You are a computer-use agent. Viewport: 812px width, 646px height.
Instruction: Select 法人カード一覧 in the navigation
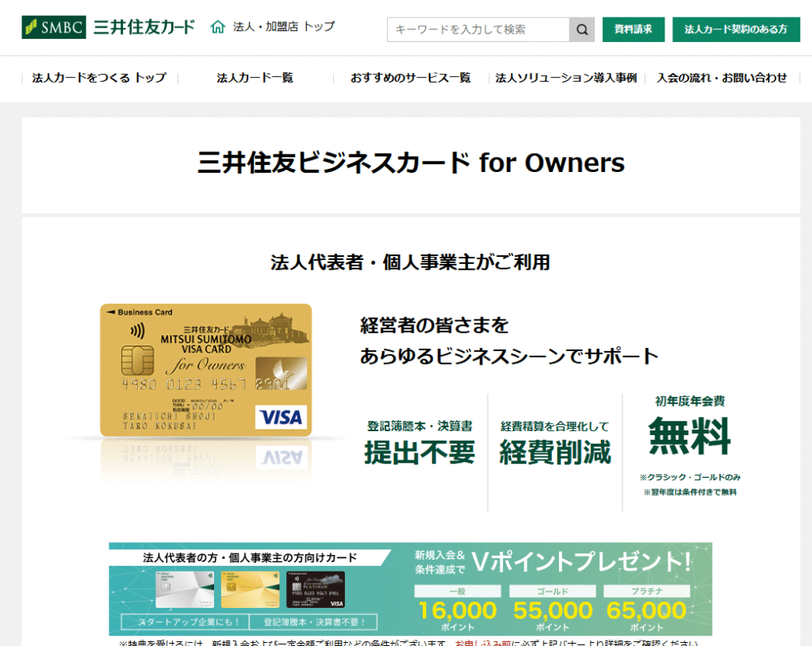pyautogui.click(x=255, y=78)
